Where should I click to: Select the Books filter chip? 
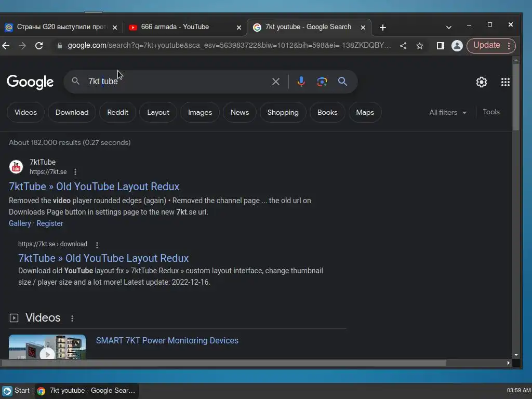(x=327, y=112)
